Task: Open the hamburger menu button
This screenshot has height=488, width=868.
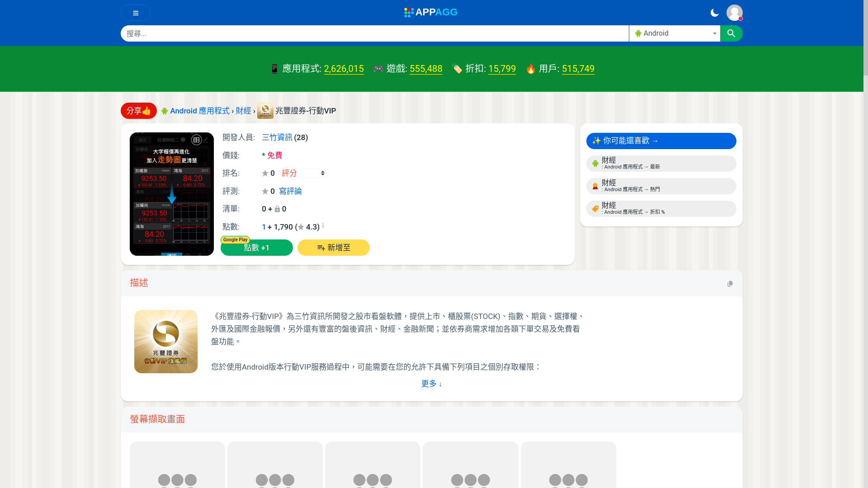Action: pos(136,13)
